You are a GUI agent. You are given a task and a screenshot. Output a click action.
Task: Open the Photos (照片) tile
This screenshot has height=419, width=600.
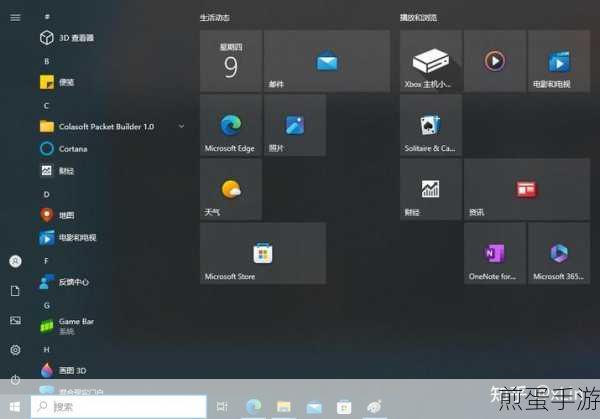pos(295,125)
